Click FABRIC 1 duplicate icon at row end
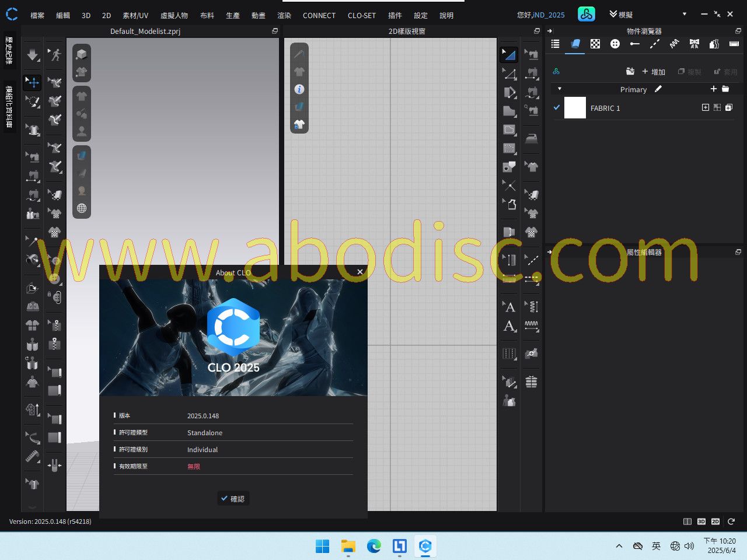 [729, 107]
